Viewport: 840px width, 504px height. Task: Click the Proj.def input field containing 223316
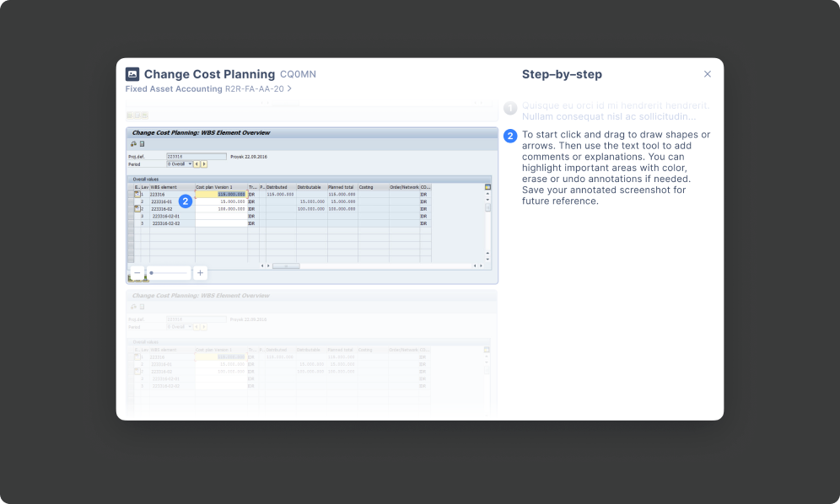[196, 156]
